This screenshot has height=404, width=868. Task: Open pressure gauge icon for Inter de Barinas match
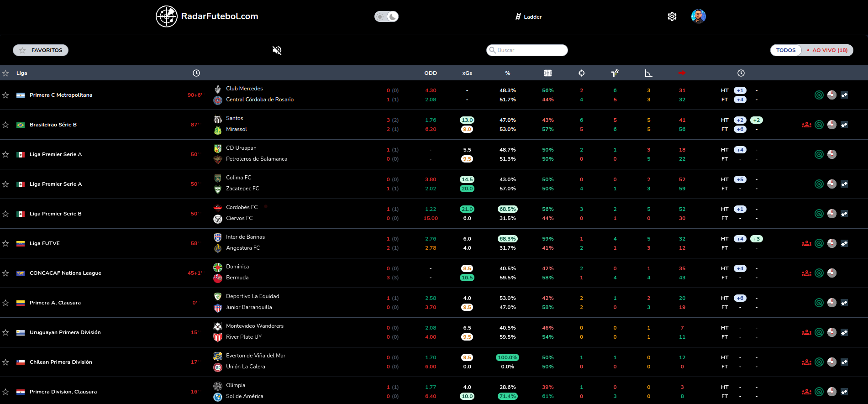click(x=832, y=243)
